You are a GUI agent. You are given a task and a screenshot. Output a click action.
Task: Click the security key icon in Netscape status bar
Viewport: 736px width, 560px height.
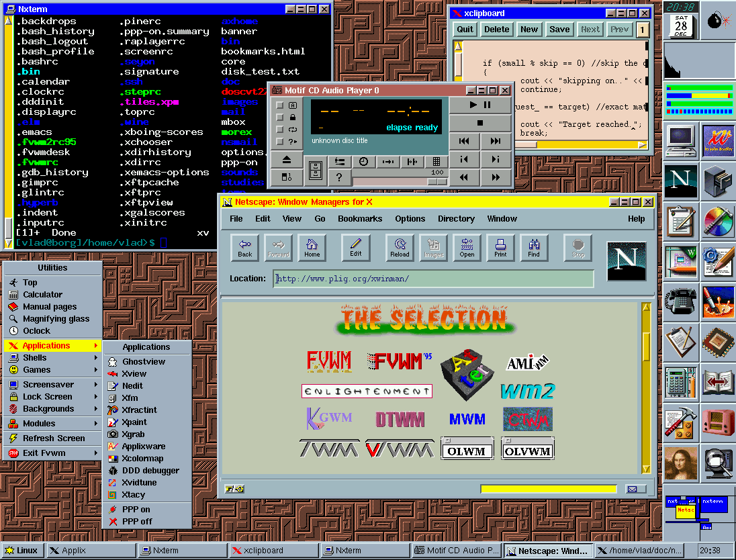coord(234,489)
